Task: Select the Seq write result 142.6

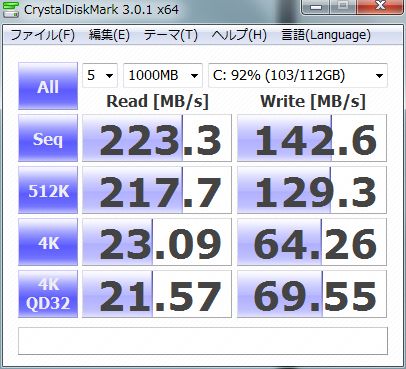Action: point(312,138)
